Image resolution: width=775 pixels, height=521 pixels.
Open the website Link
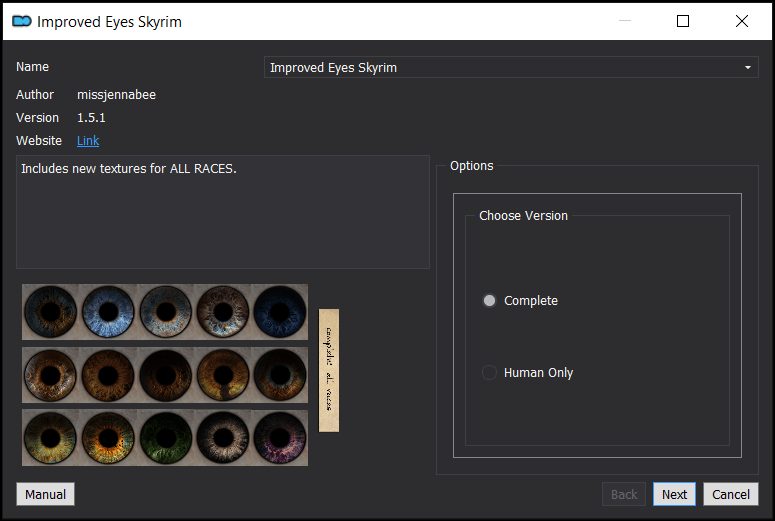click(x=88, y=141)
